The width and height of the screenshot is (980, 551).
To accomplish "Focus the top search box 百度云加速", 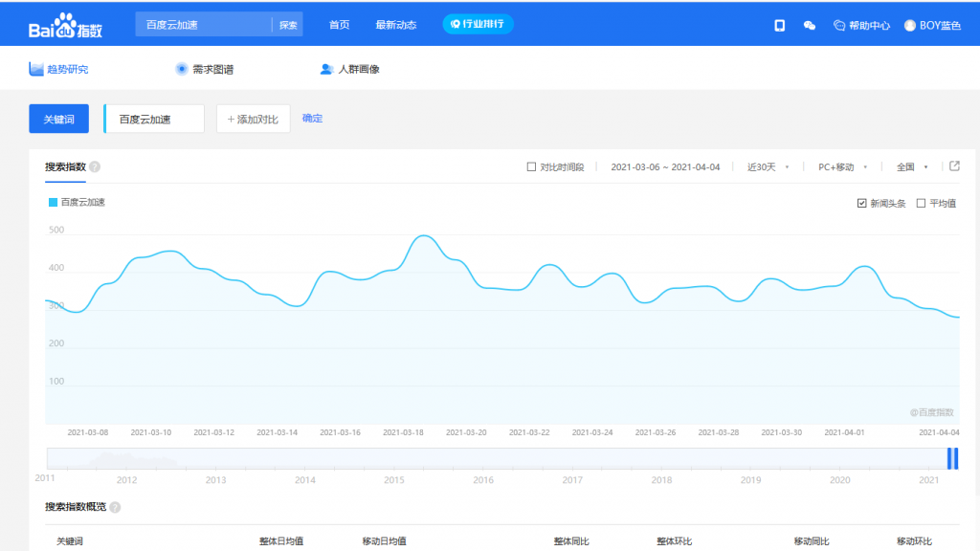I will [204, 25].
